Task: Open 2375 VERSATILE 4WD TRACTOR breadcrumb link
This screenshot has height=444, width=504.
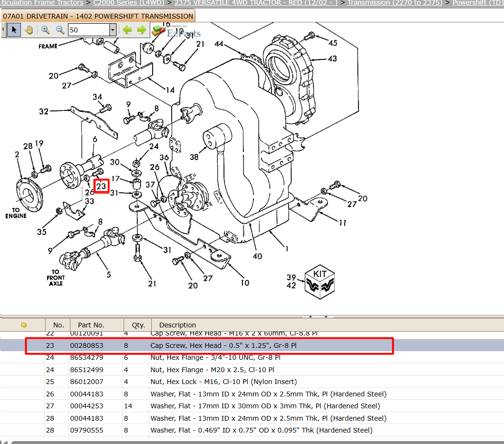Action: point(256,2)
